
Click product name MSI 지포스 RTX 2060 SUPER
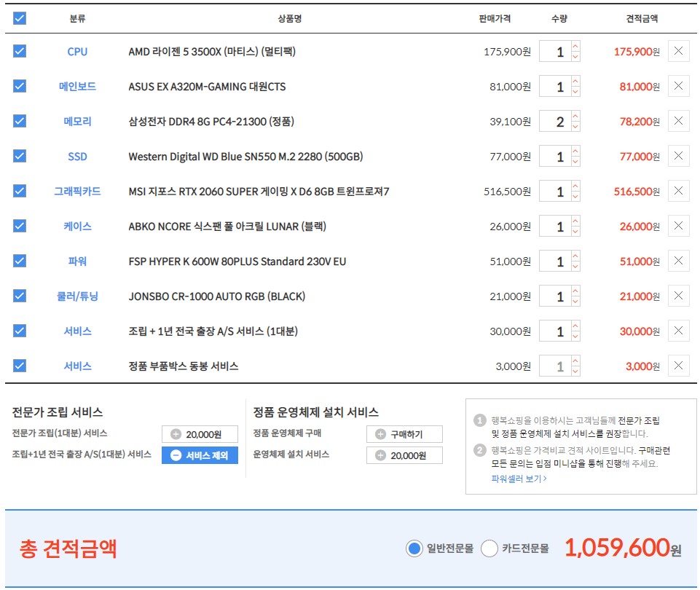coord(259,192)
